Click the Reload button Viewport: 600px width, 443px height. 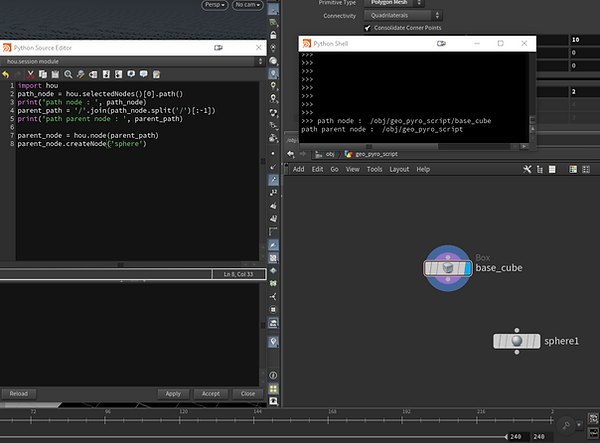pos(18,394)
